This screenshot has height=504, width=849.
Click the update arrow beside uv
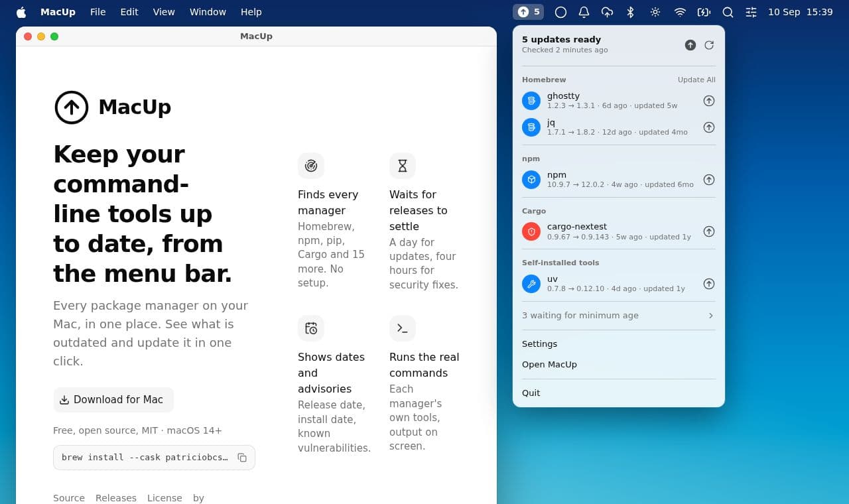pos(709,284)
